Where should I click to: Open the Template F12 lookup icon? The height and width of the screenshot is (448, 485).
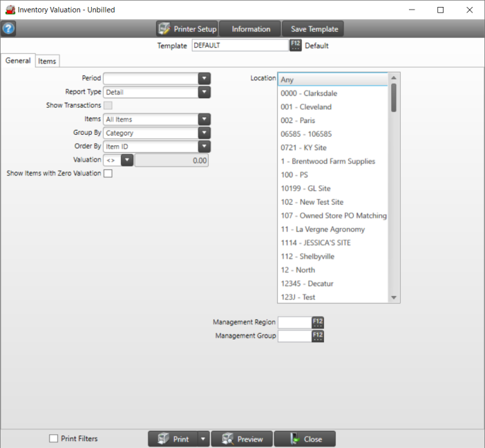[x=296, y=46]
